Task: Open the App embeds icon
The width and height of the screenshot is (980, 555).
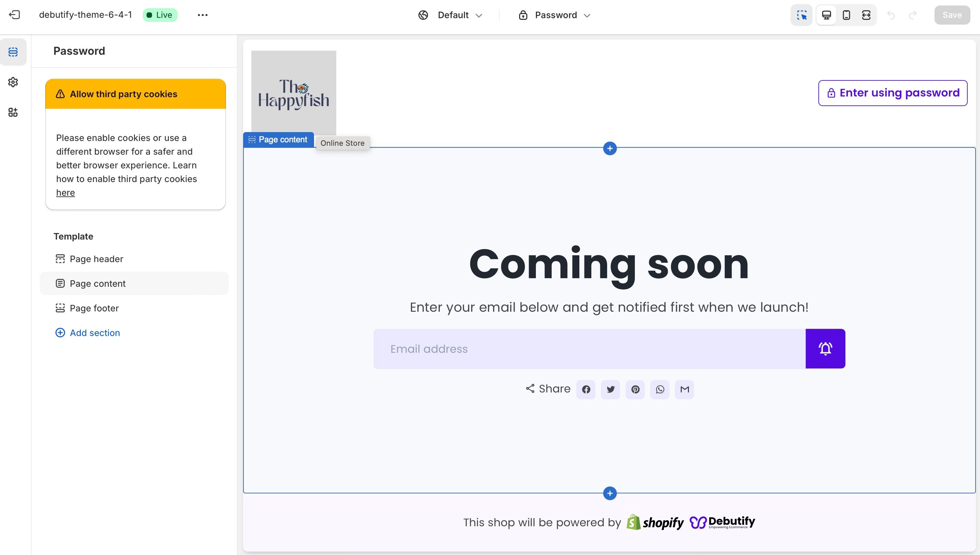Action: coord(13,112)
